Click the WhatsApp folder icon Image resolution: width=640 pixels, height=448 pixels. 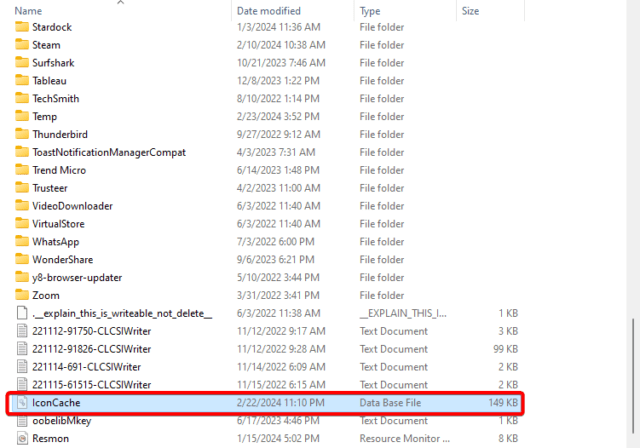pyautogui.click(x=22, y=242)
